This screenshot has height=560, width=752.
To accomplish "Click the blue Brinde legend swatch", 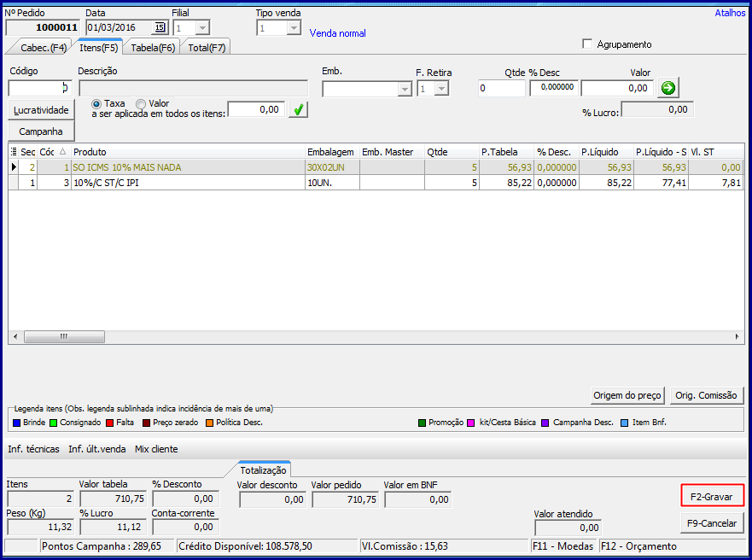I will click(x=17, y=423).
